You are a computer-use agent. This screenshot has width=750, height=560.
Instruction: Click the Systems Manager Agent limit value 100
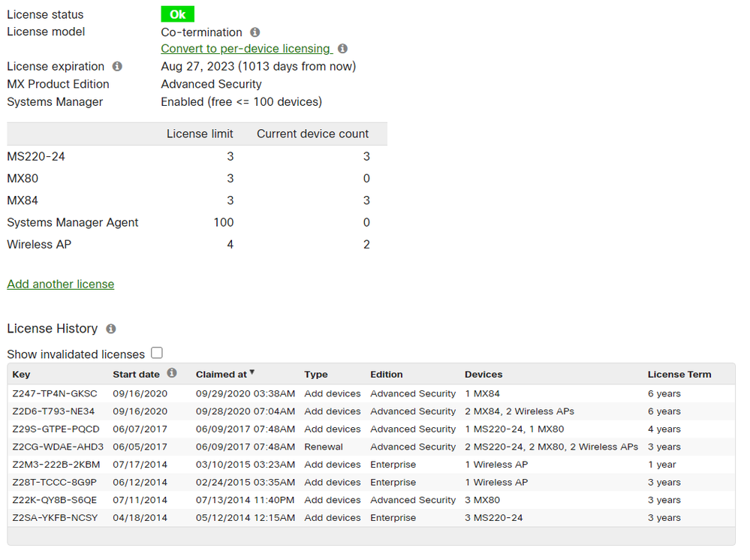pos(224,222)
